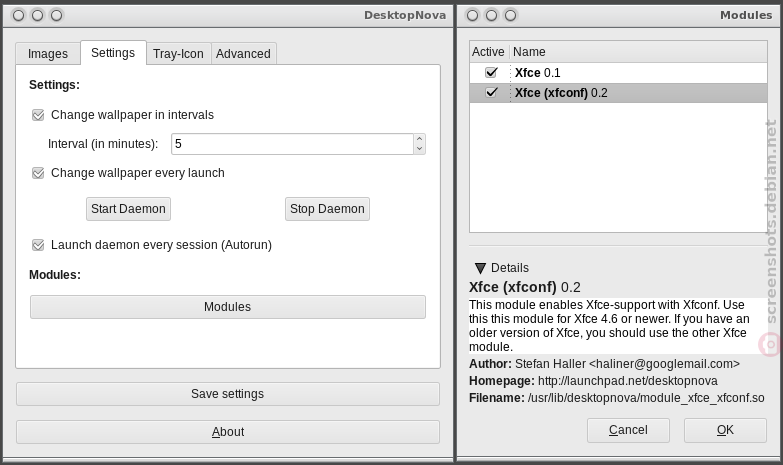Open the Advanced tab
The image size is (783, 465).
[x=243, y=54]
